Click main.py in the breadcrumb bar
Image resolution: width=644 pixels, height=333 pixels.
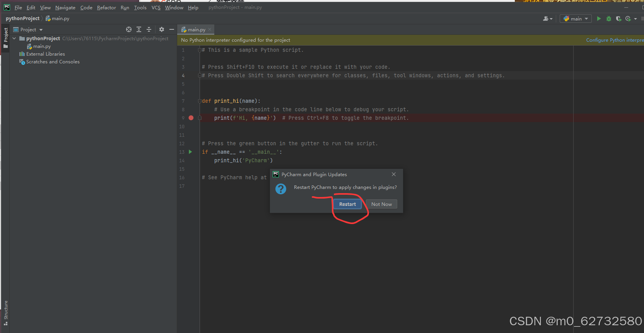tap(58, 19)
